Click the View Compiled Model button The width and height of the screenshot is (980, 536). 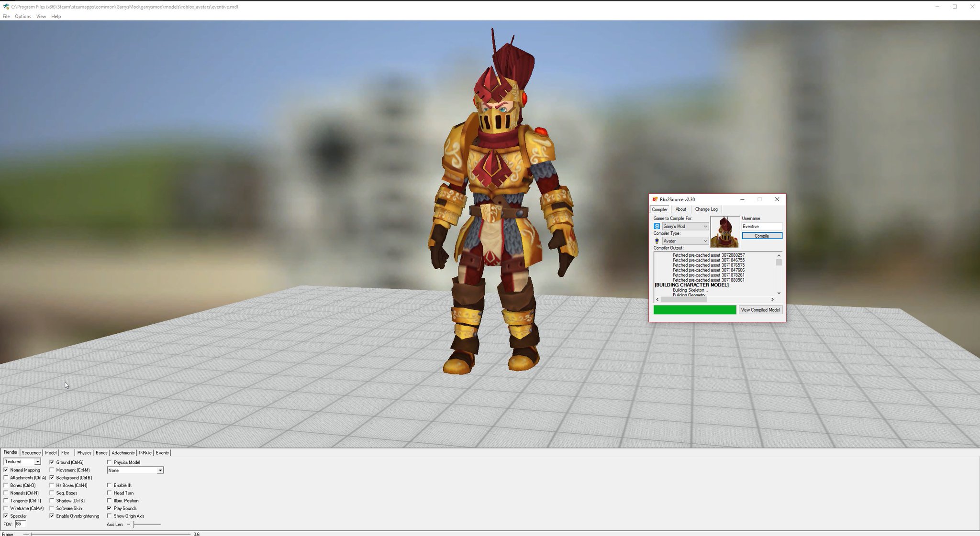point(760,310)
